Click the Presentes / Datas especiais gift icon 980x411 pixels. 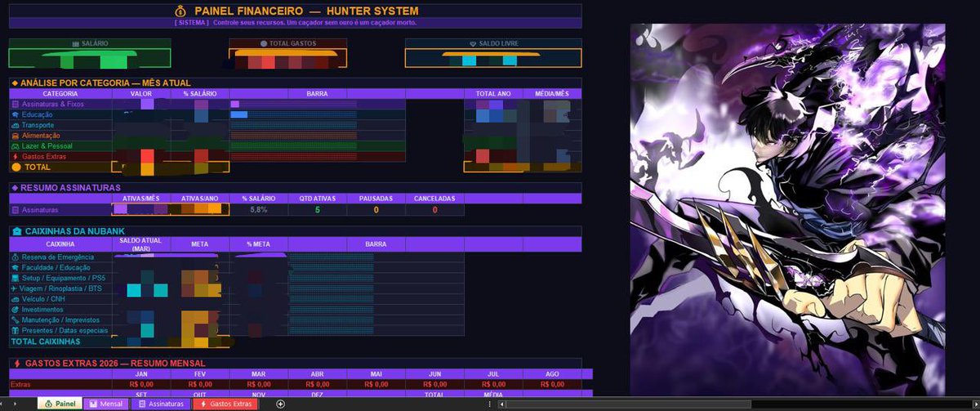pyautogui.click(x=15, y=331)
